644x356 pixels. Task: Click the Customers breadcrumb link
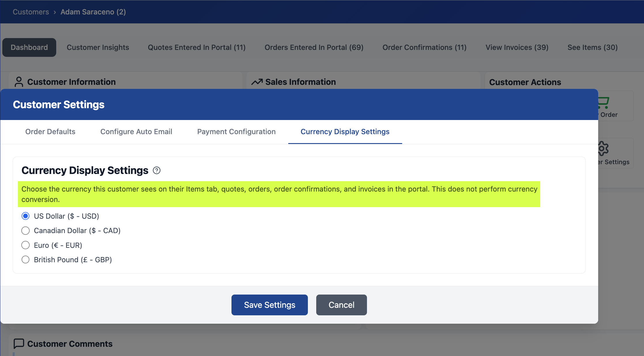31,12
